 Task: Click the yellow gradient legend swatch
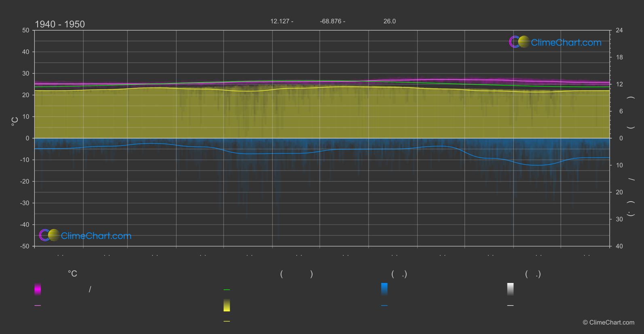click(227, 305)
